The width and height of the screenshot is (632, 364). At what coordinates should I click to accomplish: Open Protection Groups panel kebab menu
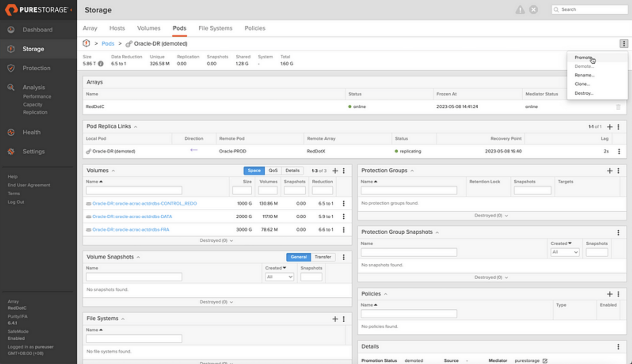click(618, 171)
